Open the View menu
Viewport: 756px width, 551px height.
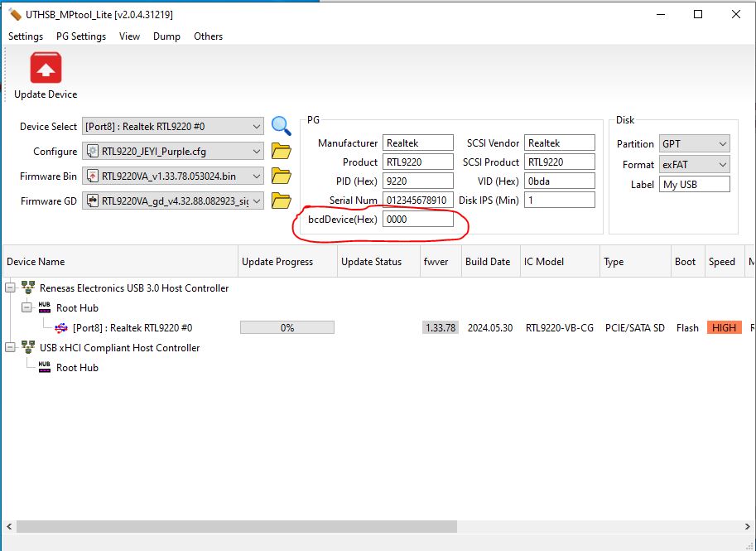point(130,36)
